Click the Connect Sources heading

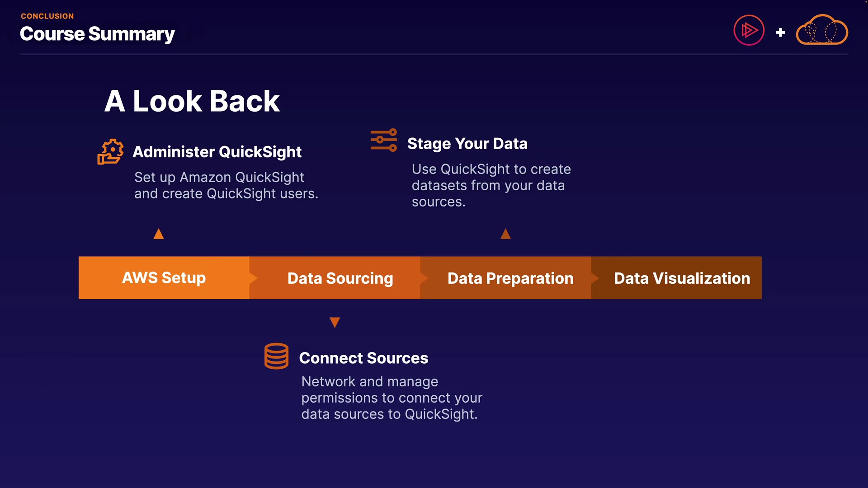pyautogui.click(x=363, y=358)
